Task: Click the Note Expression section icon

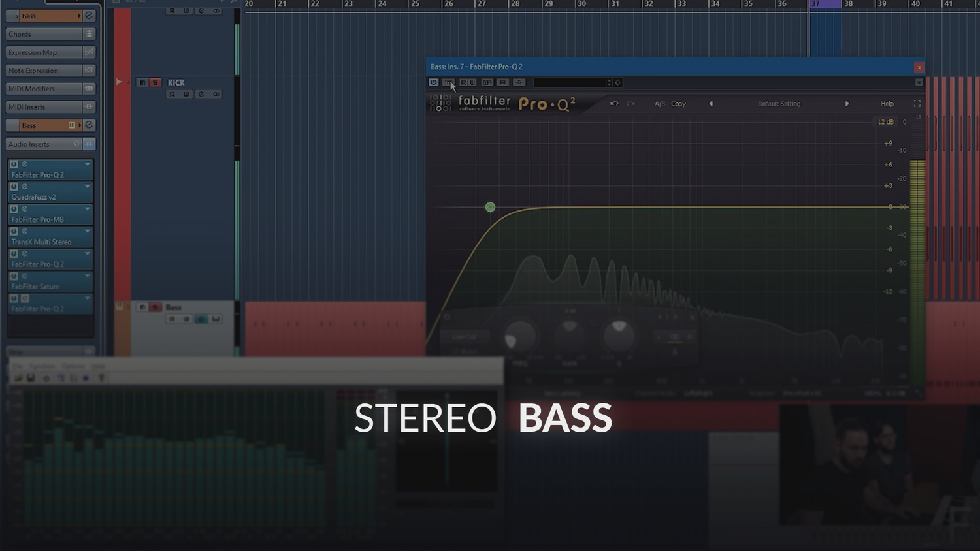Action: pyautogui.click(x=90, y=70)
